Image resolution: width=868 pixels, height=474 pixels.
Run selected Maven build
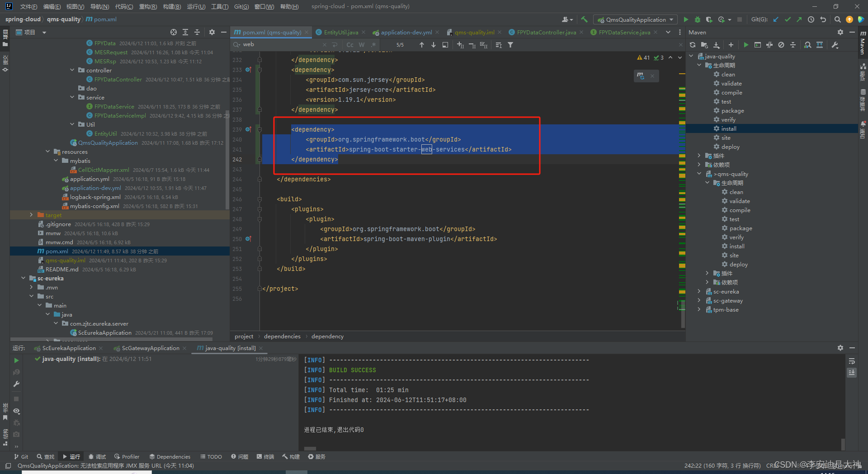(746, 45)
